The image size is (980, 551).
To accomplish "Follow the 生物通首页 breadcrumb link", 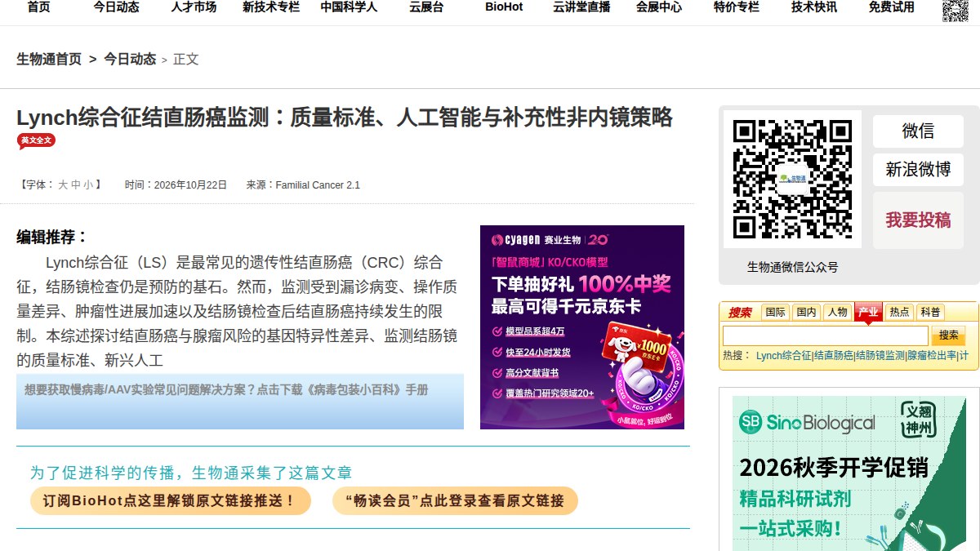I will coord(49,59).
